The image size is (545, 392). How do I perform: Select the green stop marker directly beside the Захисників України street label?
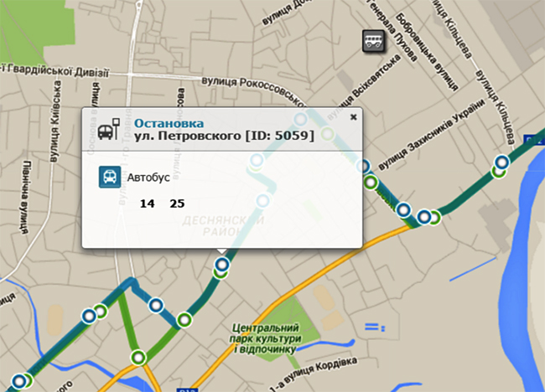(371, 182)
